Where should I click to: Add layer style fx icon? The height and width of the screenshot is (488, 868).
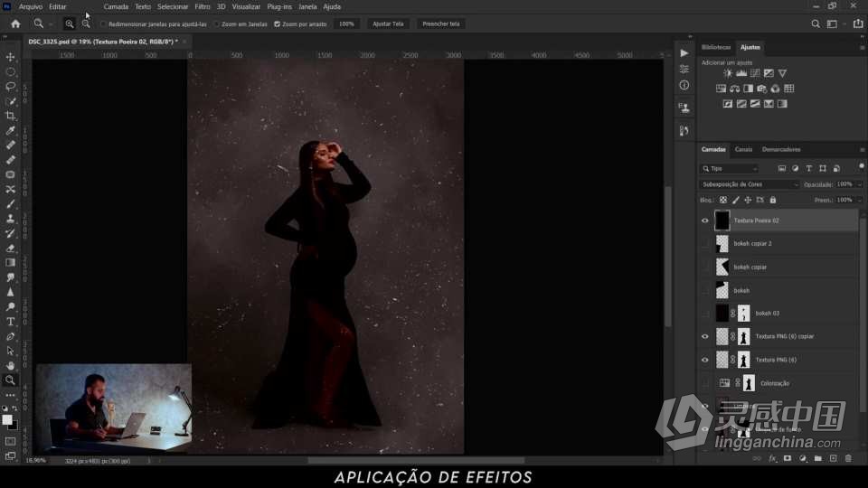point(772,458)
